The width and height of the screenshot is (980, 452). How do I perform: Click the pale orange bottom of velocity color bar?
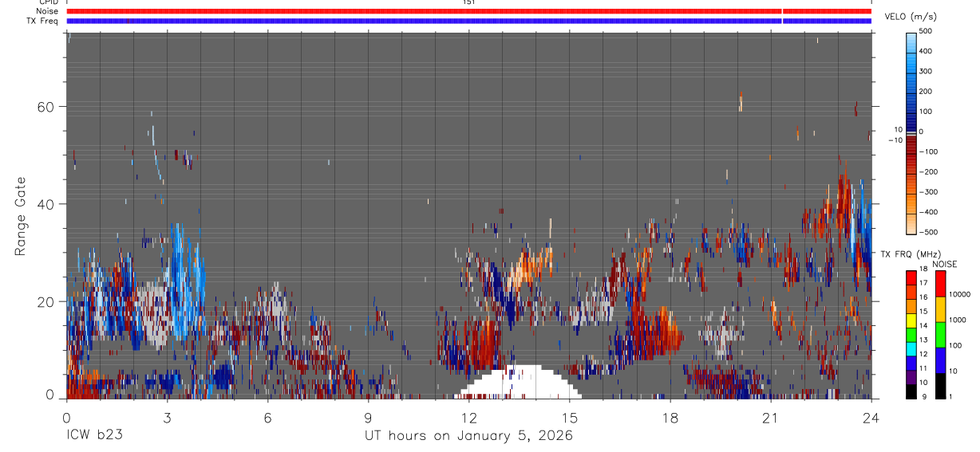[911, 225]
